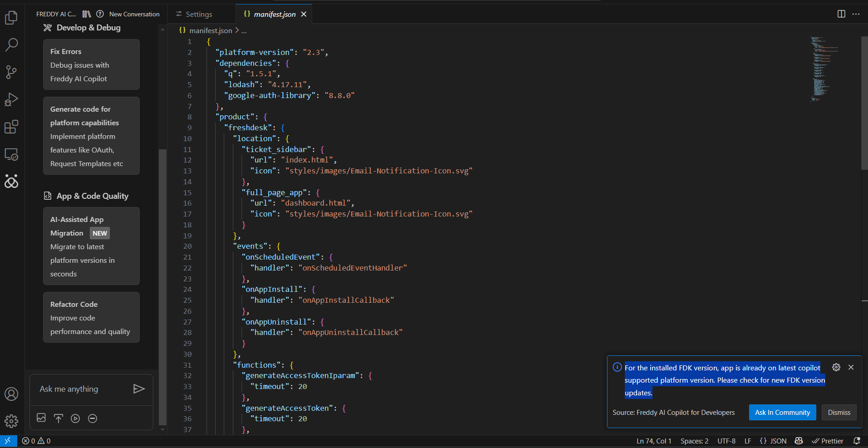Open Run and Debug view
This screenshot has width=868, height=448.
pos(11,99)
